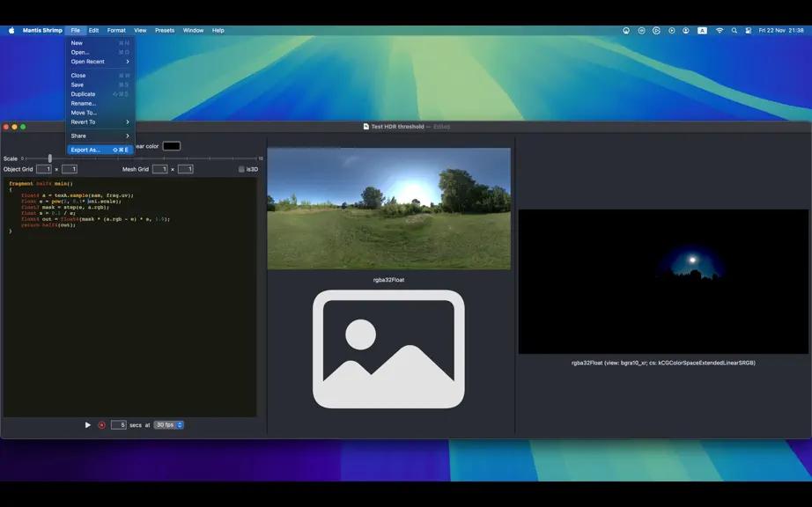Click the keyboard input source A icon

[x=702, y=31]
